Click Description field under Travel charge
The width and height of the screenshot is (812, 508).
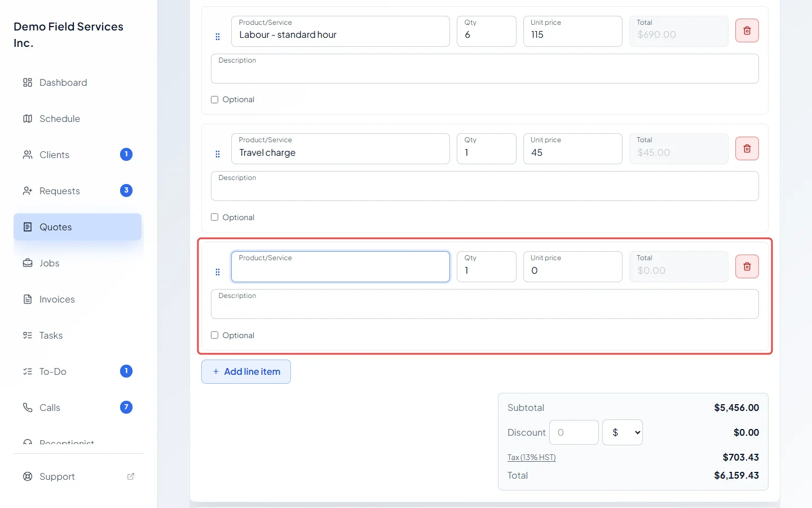485,186
